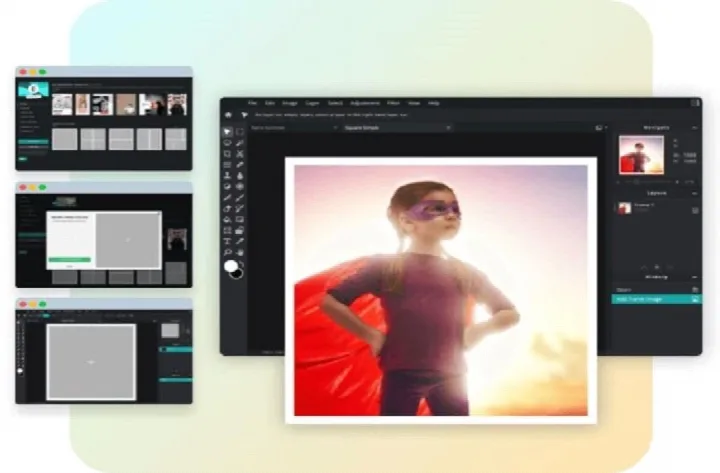The width and height of the screenshot is (720, 473).
Task: Select the Eraser tool
Action: click(227, 209)
